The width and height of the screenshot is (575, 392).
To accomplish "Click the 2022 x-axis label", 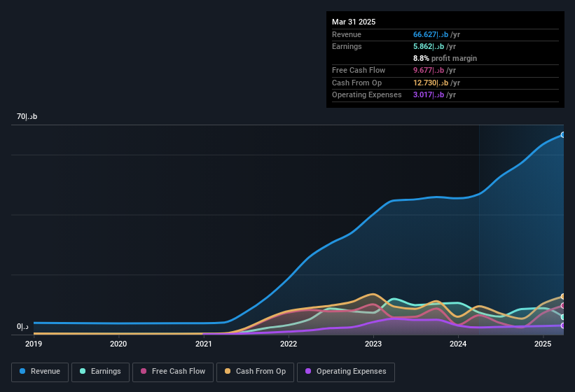I will [289, 344].
